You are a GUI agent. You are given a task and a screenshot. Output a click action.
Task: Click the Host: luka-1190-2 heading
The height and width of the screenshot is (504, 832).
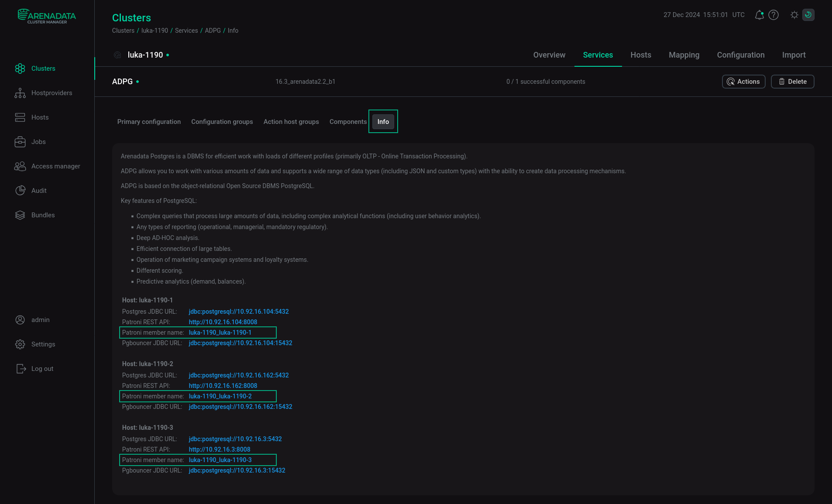pos(148,364)
